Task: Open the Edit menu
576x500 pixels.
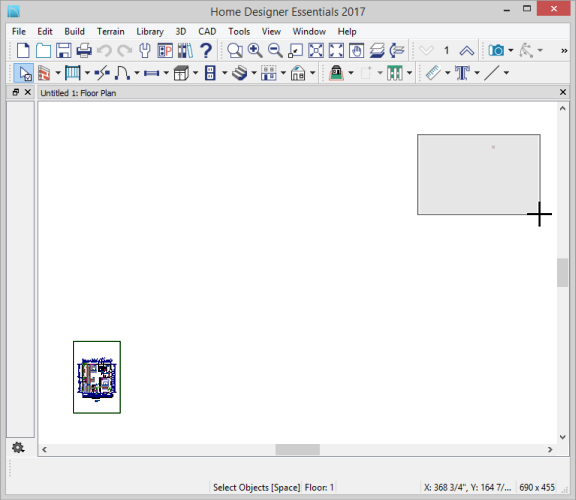Action: pos(45,32)
